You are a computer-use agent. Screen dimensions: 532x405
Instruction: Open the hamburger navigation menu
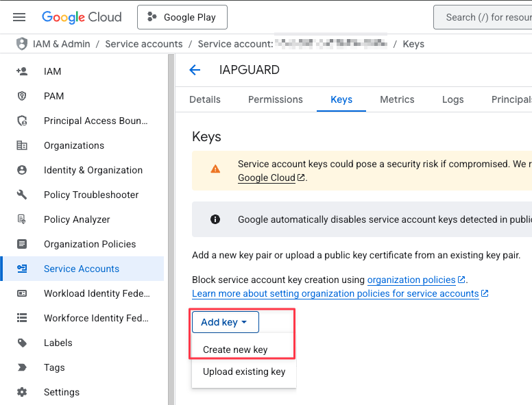[19, 17]
